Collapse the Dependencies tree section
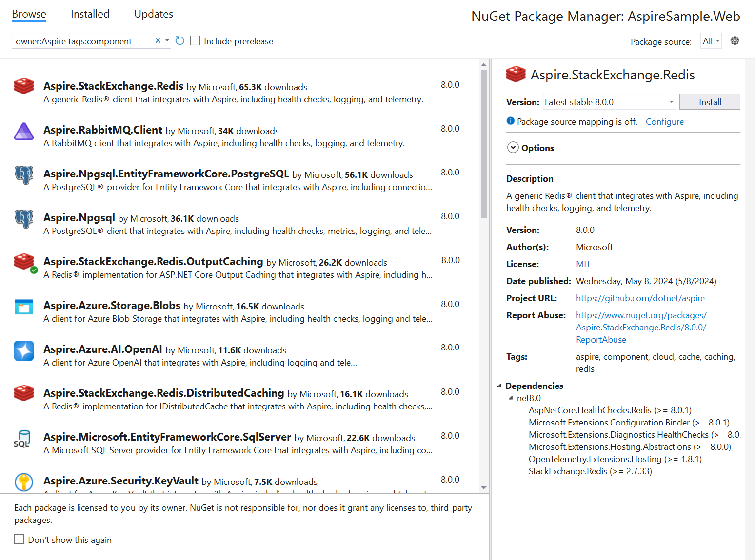 (499, 386)
